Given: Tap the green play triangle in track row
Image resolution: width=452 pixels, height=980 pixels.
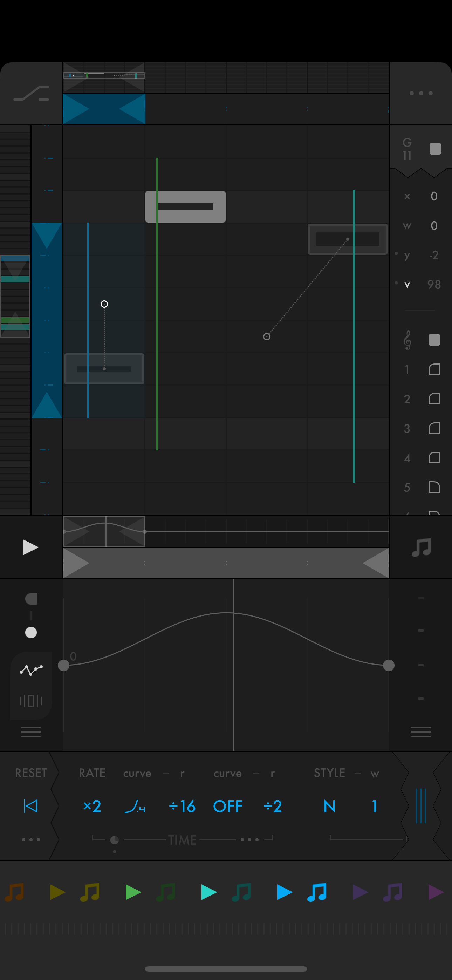Looking at the screenshot, I should (x=133, y=892).
